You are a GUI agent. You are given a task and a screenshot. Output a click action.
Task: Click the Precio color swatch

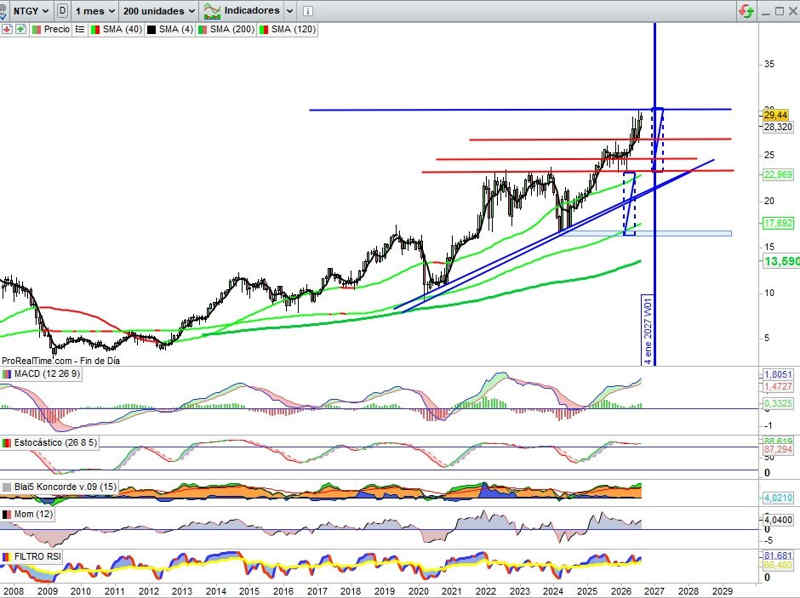(36, 30)
